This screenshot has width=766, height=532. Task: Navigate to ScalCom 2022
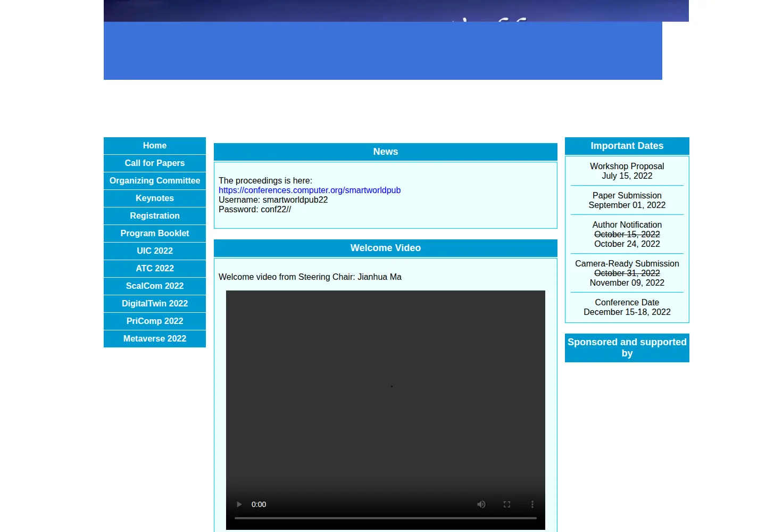pos(155,286)
